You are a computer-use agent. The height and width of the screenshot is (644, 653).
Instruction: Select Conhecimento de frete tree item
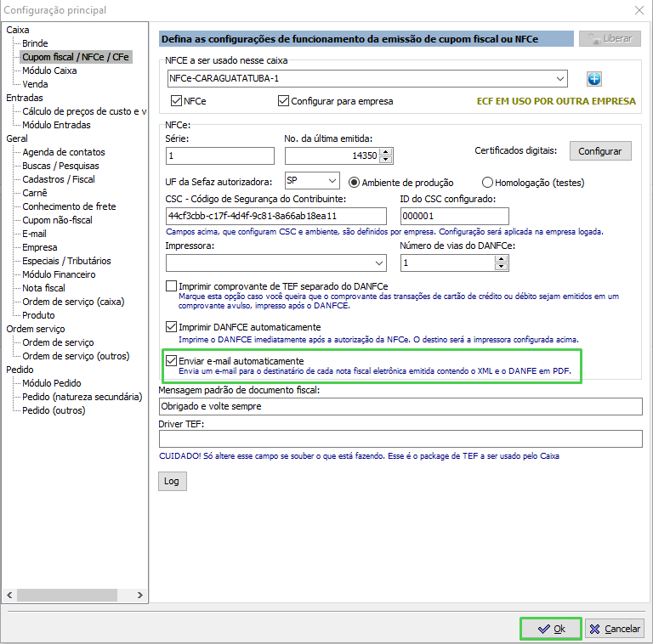click(x=69, y=206)
